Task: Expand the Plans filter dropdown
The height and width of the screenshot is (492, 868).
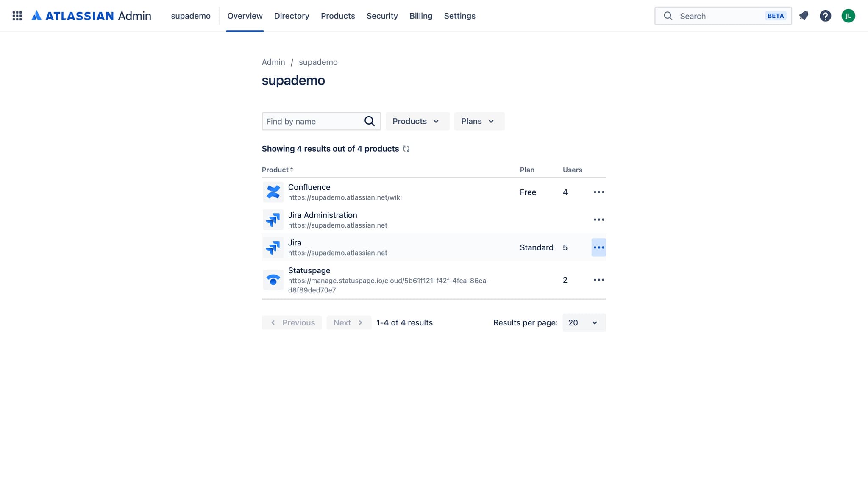Action: tap(479, 121)
